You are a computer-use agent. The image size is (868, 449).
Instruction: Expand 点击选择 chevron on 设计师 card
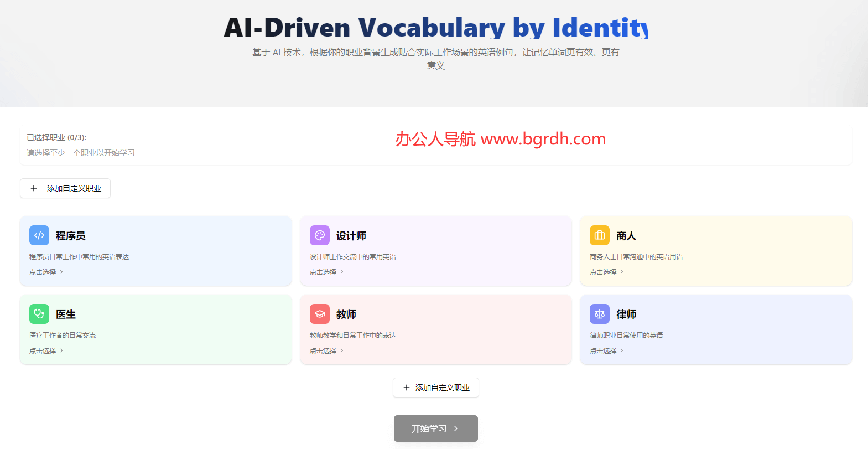coord(342,272)
